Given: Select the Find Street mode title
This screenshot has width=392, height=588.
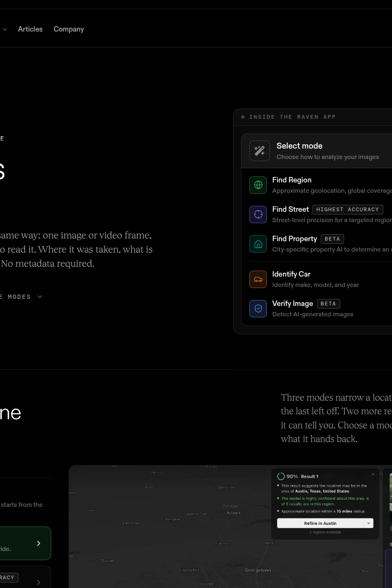Looking at the screenshot, I should 290,209.
